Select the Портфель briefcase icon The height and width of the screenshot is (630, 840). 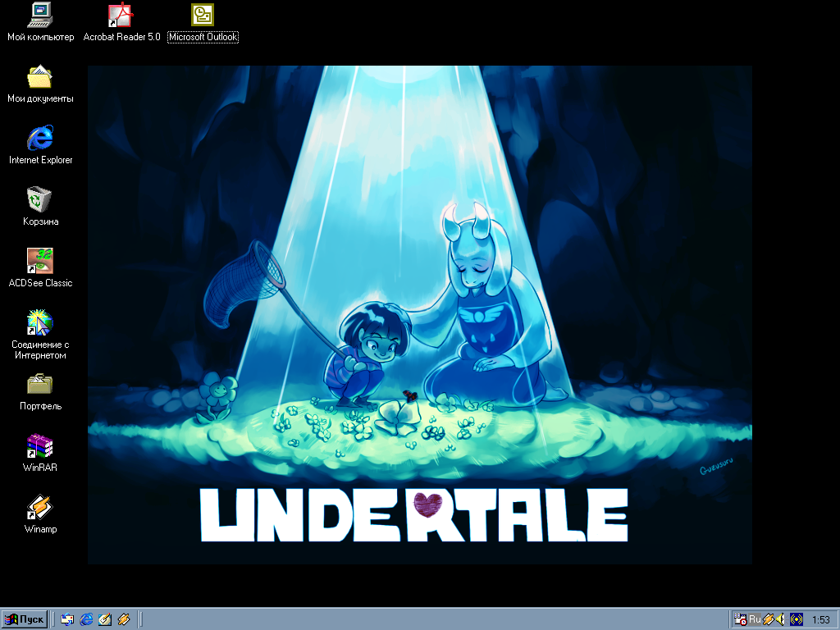40,384
